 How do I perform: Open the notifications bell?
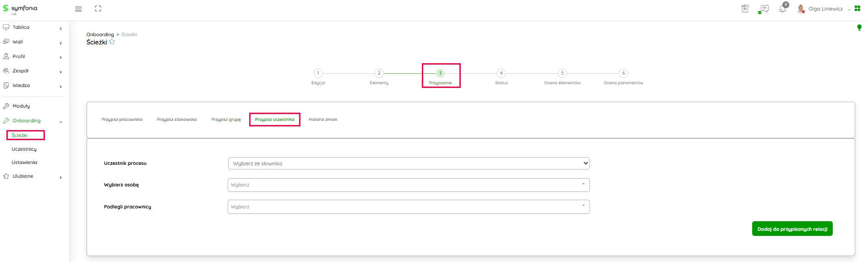tap(782, 9)
